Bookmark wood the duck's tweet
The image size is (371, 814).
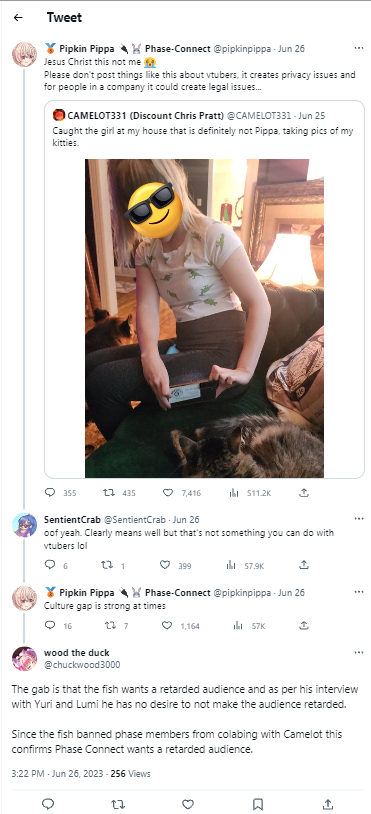(x=258, y=804)
